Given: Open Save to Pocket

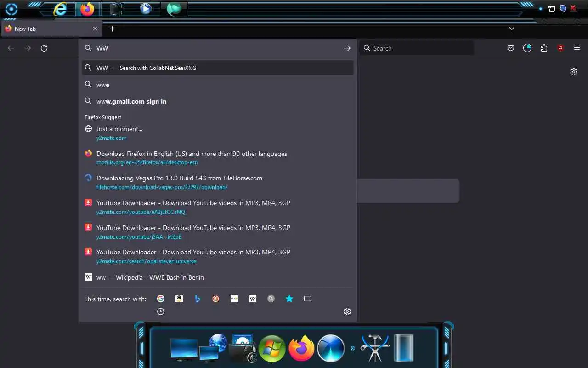Looking at the screenshot, I should pos(511,48).
